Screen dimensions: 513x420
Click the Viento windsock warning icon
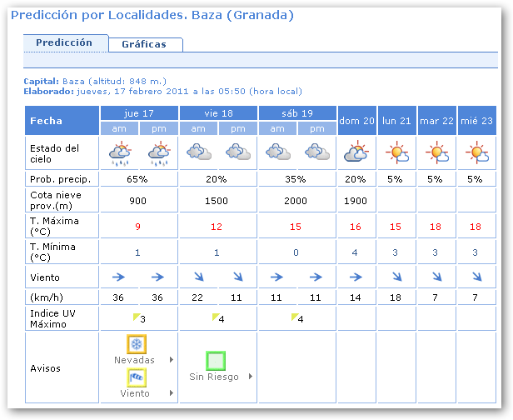[136, 379]
